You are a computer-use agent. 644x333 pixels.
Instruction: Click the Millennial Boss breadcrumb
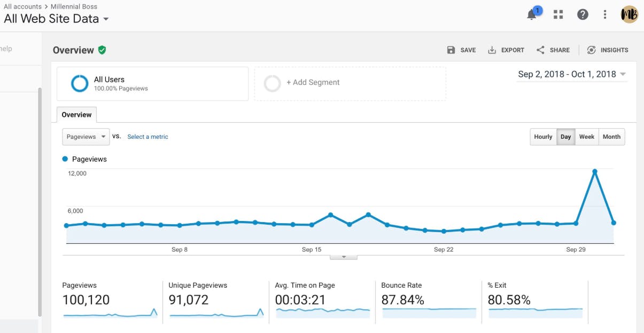[x=74, y=6]
